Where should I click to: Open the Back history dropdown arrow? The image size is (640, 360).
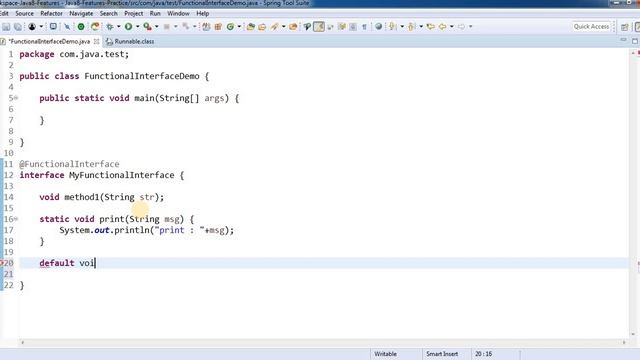(451, 27)
